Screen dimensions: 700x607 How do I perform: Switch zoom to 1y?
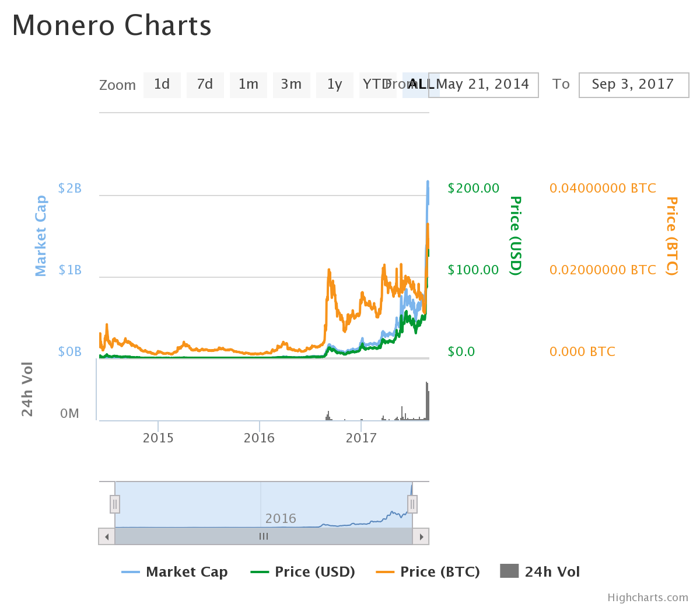click(x=334, y=85)
